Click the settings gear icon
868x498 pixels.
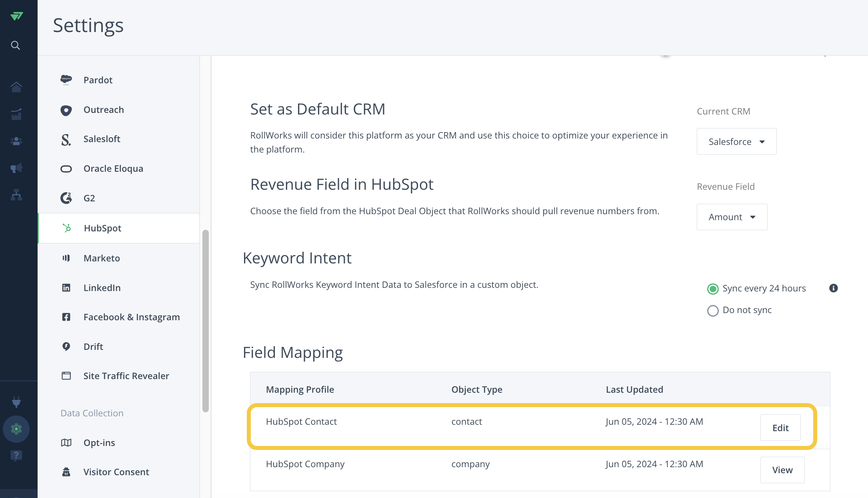coord(16,429)
